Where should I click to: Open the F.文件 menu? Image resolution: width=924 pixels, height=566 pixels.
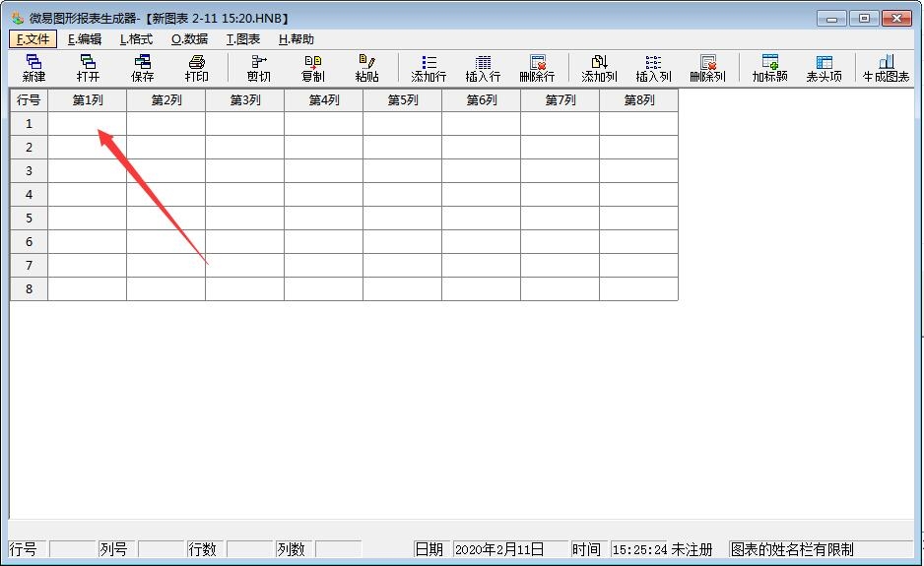pyautogui.click(x=33, y=39)
